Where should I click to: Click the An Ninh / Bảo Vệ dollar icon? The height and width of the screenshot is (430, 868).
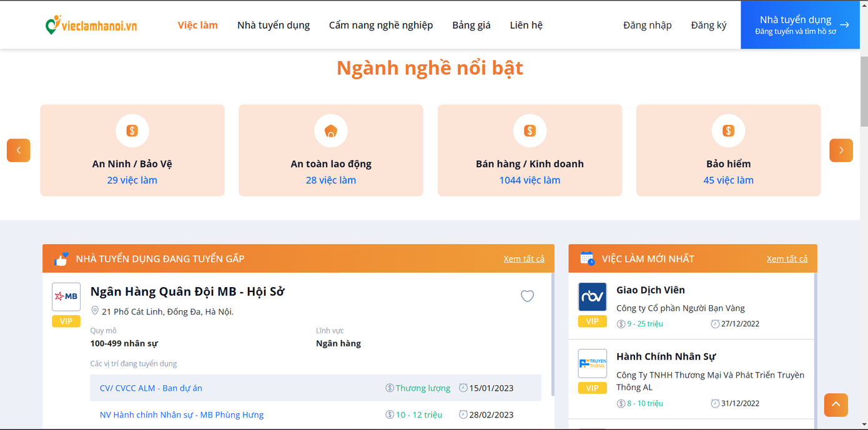click(132, 130)
